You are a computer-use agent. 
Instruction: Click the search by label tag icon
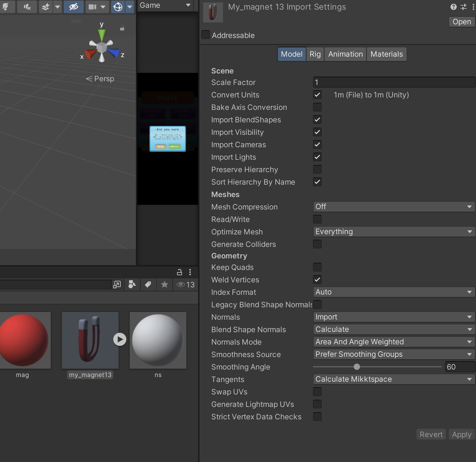(x=148, y=285)
